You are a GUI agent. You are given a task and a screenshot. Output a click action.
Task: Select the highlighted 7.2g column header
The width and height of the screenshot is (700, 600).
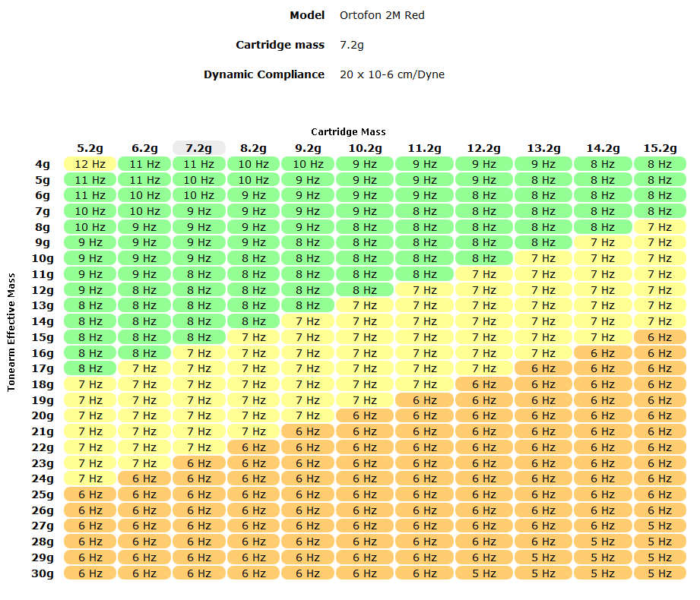point(199,148)
